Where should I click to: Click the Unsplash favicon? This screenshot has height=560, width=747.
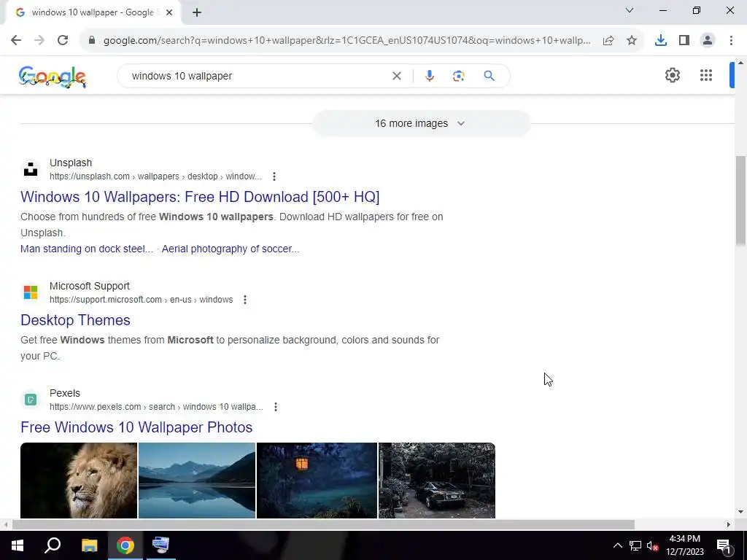(x=31, y=169)
